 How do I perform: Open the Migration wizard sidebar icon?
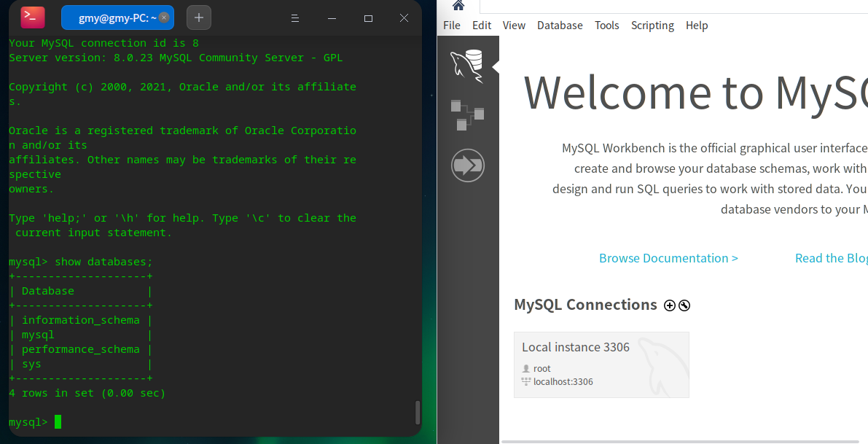click(468, 165)
